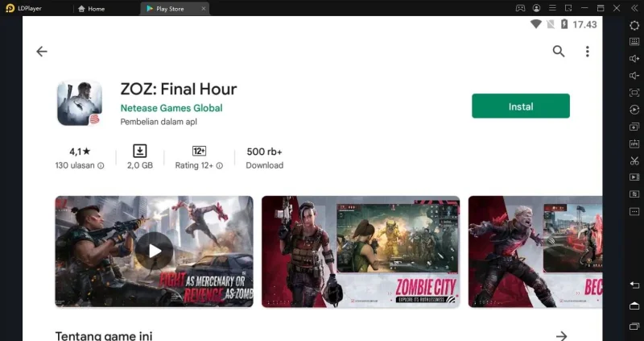Click the ZOZ: Final Hour app icon
Viewport: 644px width, 341px height.
[x=80, y=103]
